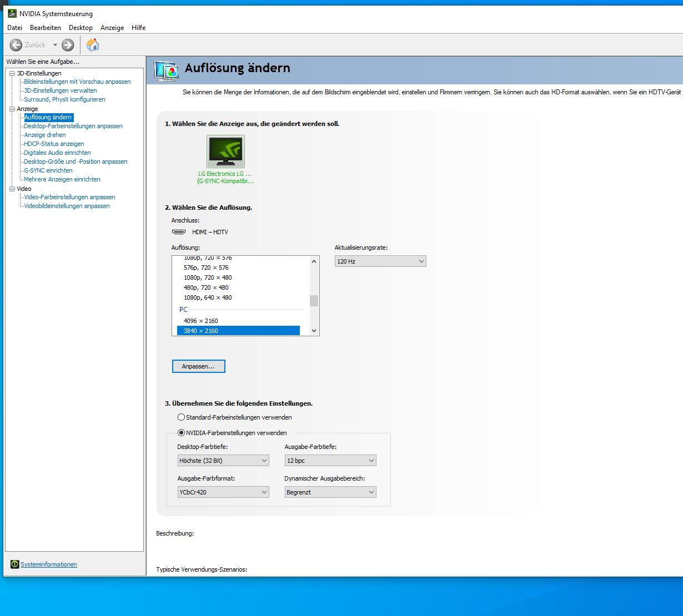
Task: Open the Datei menu
Action: (14, 27)
